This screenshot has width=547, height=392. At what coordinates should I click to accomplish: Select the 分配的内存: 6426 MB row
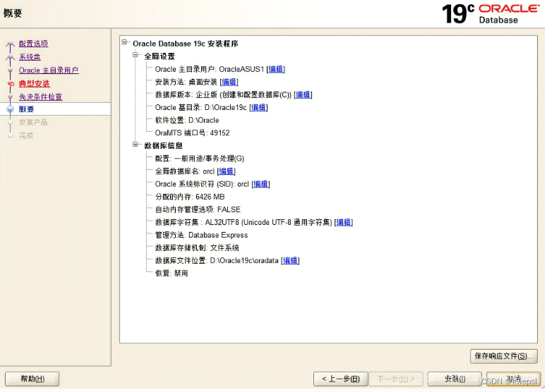pos(190,197)
